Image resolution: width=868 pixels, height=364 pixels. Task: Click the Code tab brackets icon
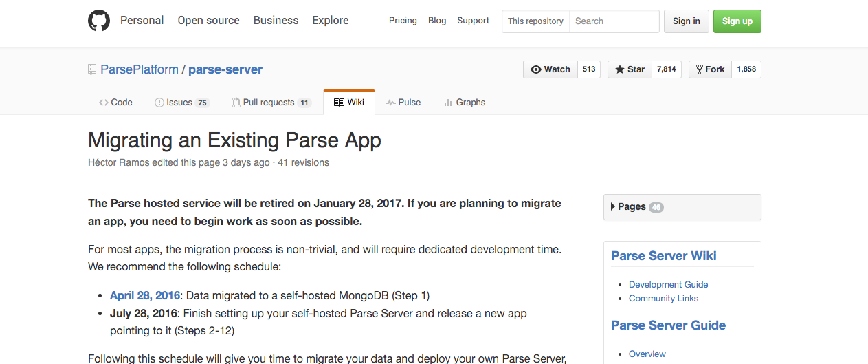point(103,103)
